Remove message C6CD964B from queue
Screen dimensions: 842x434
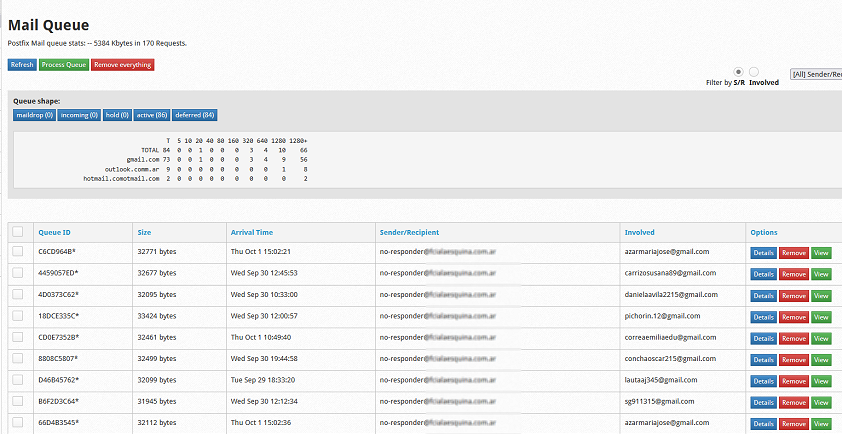(x=794, y=253)
